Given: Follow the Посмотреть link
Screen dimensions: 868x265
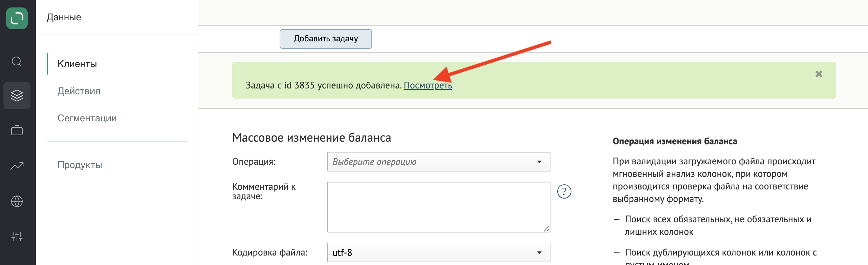Looking at the screenshot, I should point(428,85).
